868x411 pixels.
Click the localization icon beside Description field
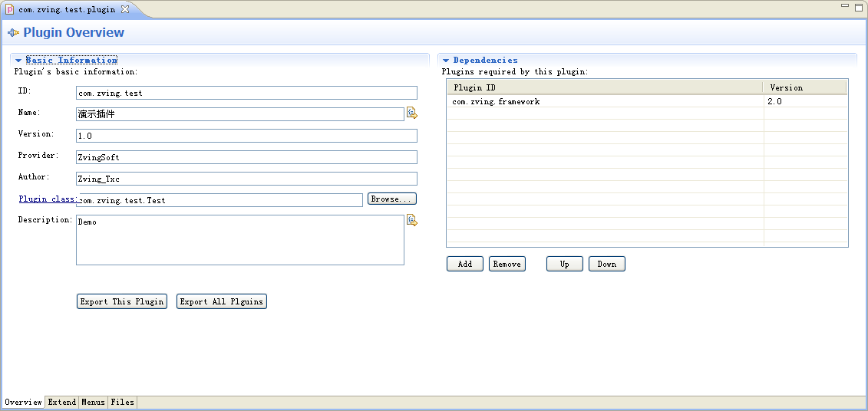pos(411,221)
